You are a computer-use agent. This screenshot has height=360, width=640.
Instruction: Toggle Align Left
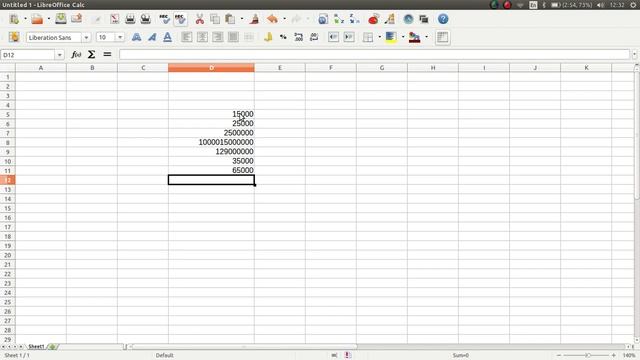tap(187, 37)
